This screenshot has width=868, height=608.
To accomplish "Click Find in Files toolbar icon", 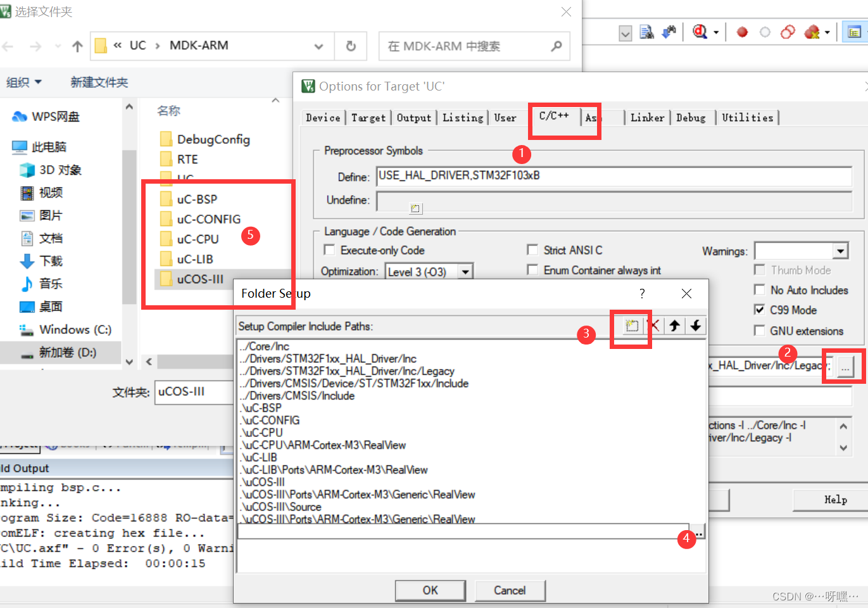I will pos(646,32).
